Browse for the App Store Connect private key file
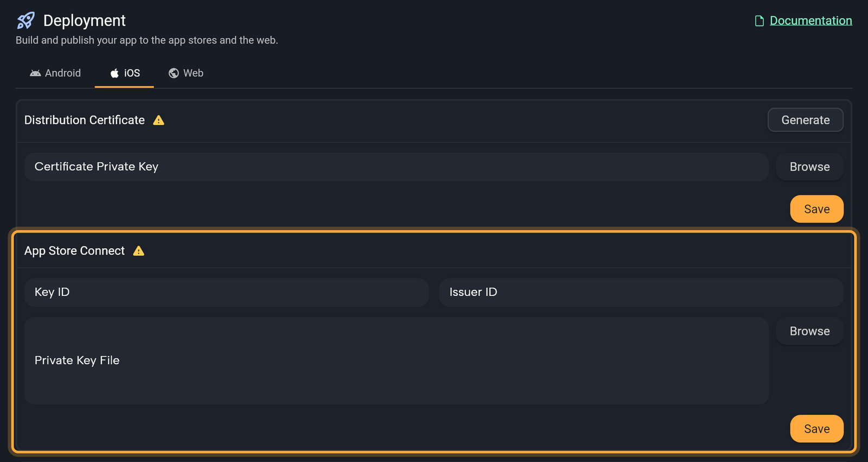The width and height of the screenshot is (868, 462). (x=809, y=331)
